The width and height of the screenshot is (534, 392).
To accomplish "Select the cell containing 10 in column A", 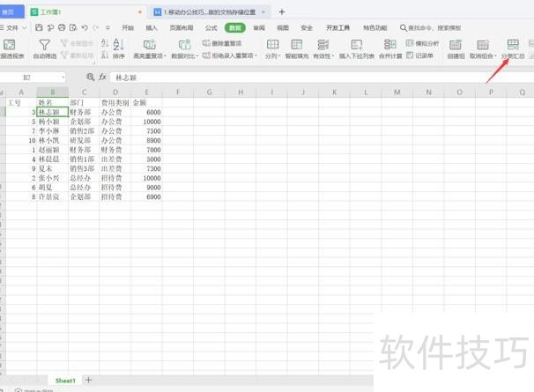I will pos(21,140).
